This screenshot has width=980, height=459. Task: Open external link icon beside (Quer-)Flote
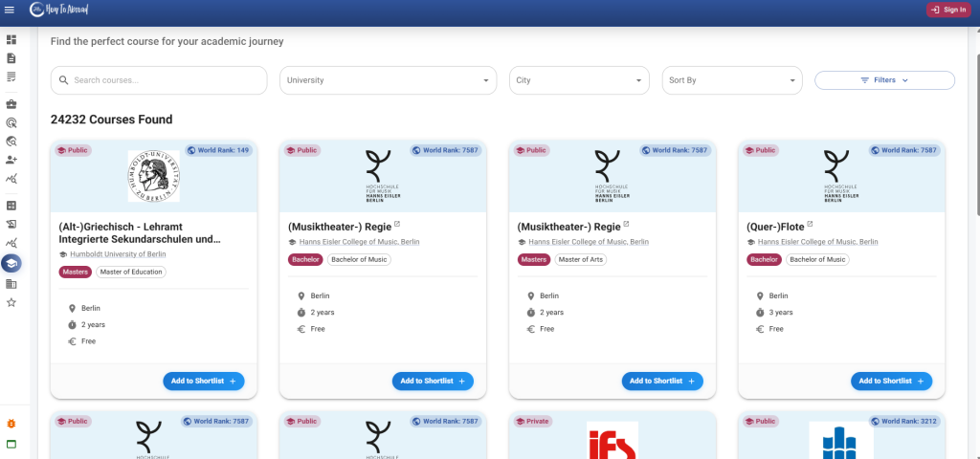(811, 225)
